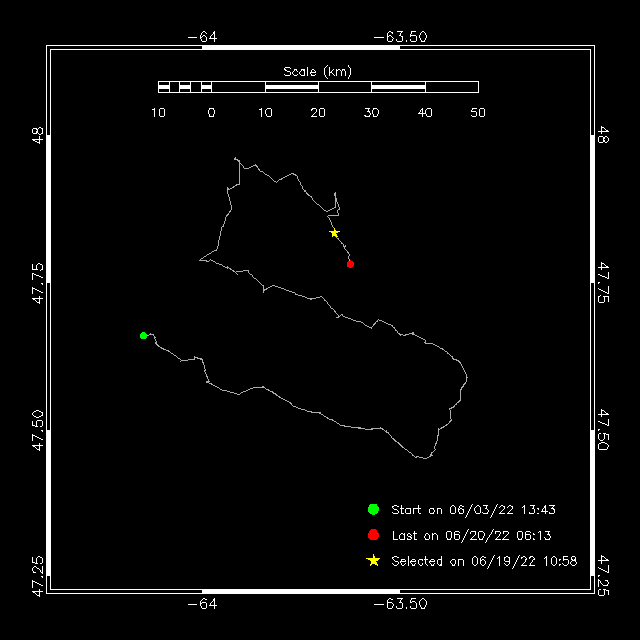Screen dimensions: 640x640
Task: Click the yellow star in the legend
Action: click(x=374, y=561)
